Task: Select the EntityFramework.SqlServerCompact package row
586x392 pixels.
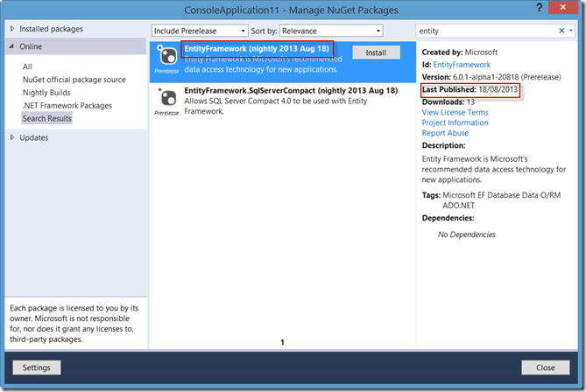Action: [x=283, y=101]
